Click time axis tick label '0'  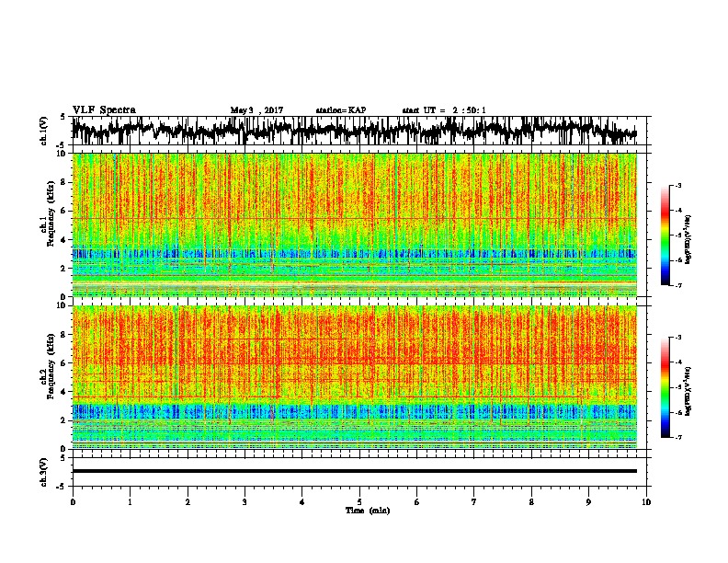pyautogui.click(x=73, y=502)
